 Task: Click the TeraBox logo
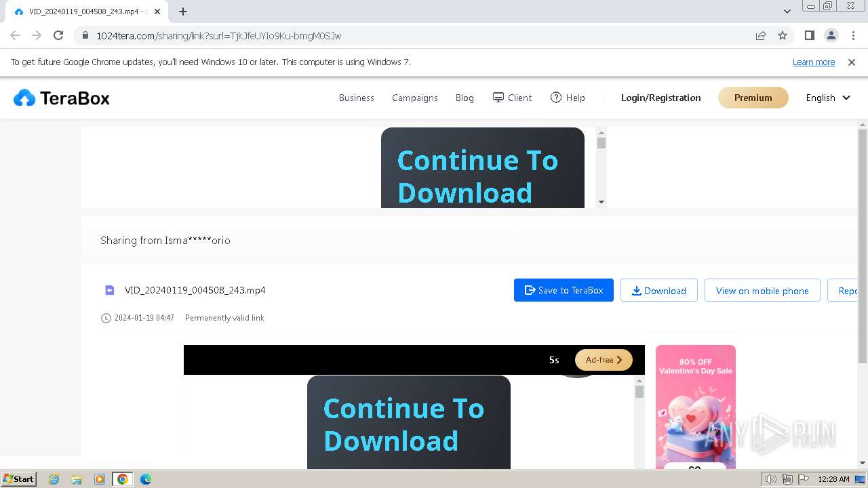[61, 98]
